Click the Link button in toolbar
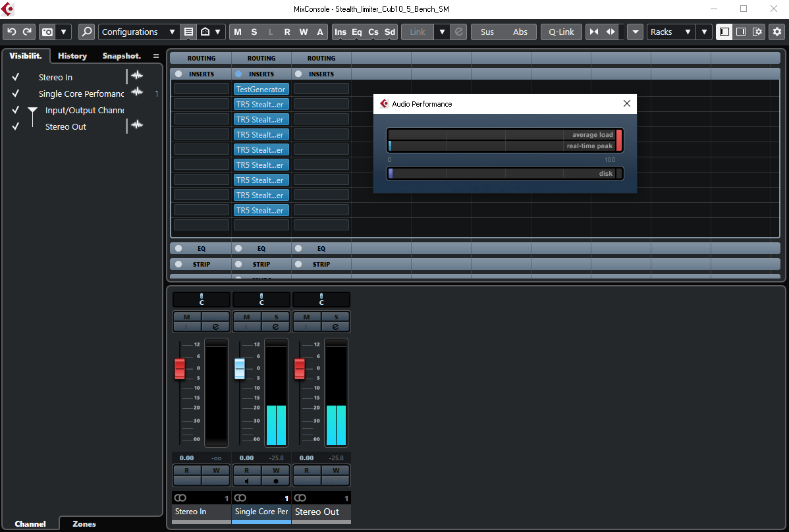 418,32
